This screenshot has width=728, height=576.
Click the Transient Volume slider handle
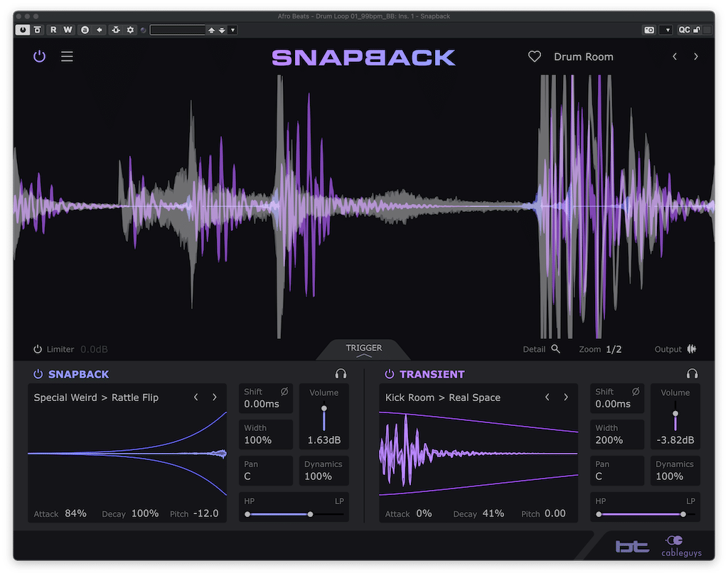tap(675, 413)
